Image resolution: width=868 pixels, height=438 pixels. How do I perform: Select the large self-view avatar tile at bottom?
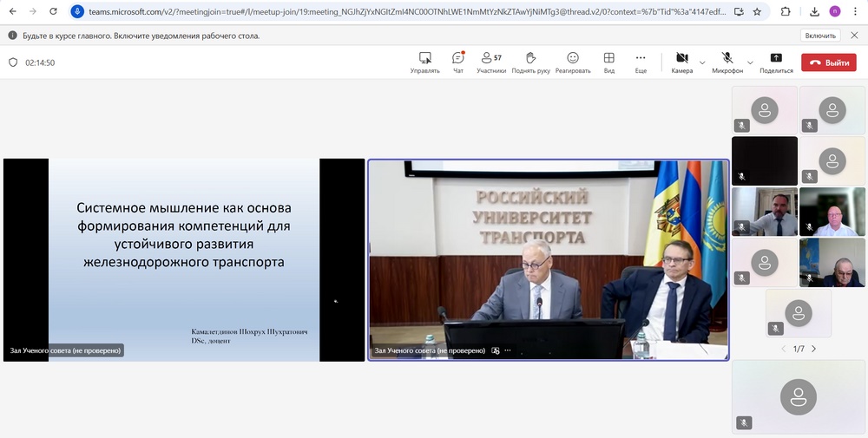point(799,396)
